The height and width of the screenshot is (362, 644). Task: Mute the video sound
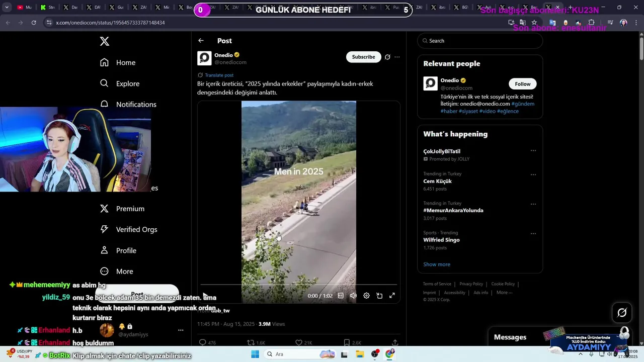click(353, 296)
